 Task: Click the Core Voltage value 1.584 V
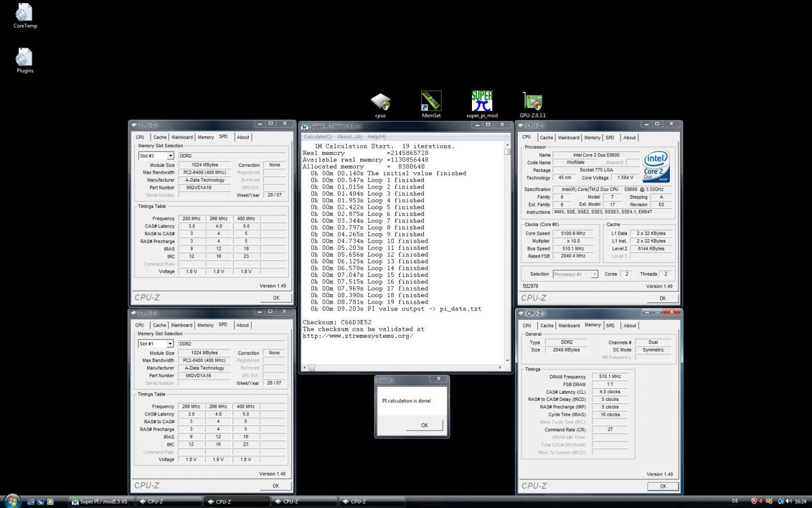click(625, 178)
